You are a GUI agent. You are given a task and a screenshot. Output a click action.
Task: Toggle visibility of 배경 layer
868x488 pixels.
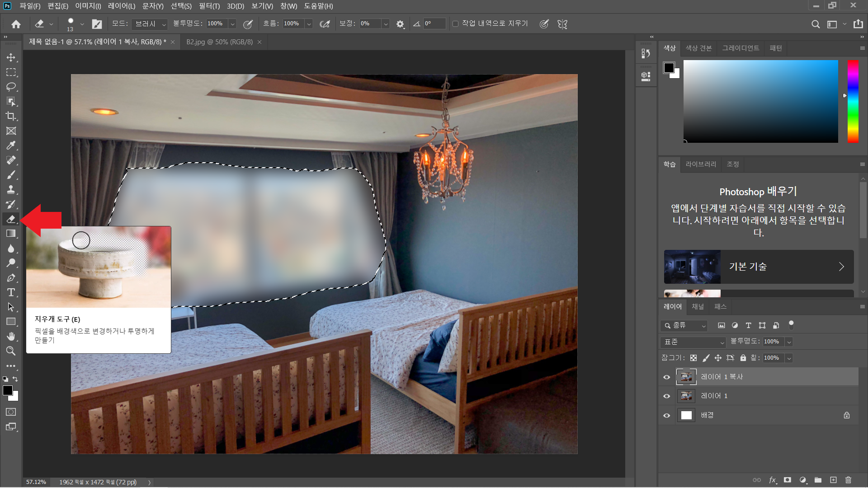pos(666,415)
